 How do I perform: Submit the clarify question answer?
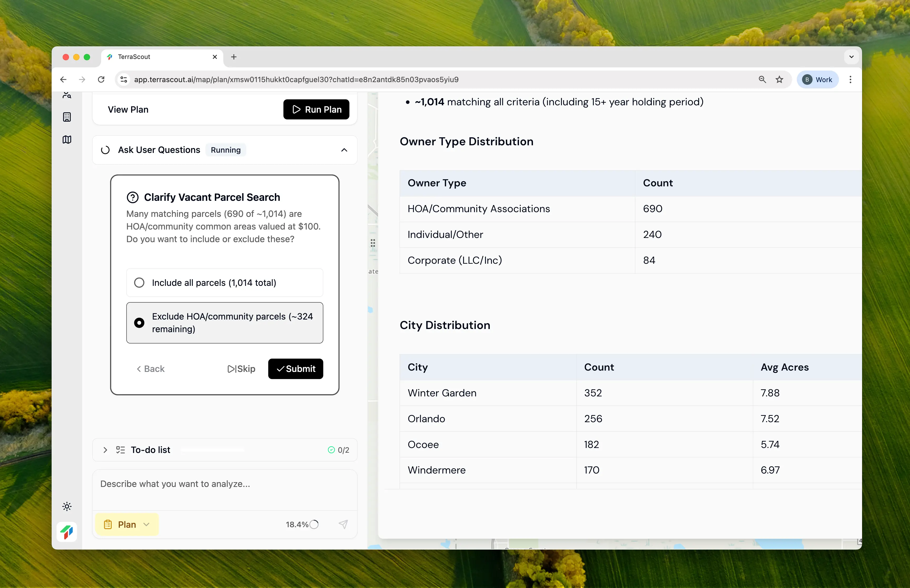[295, 368]
